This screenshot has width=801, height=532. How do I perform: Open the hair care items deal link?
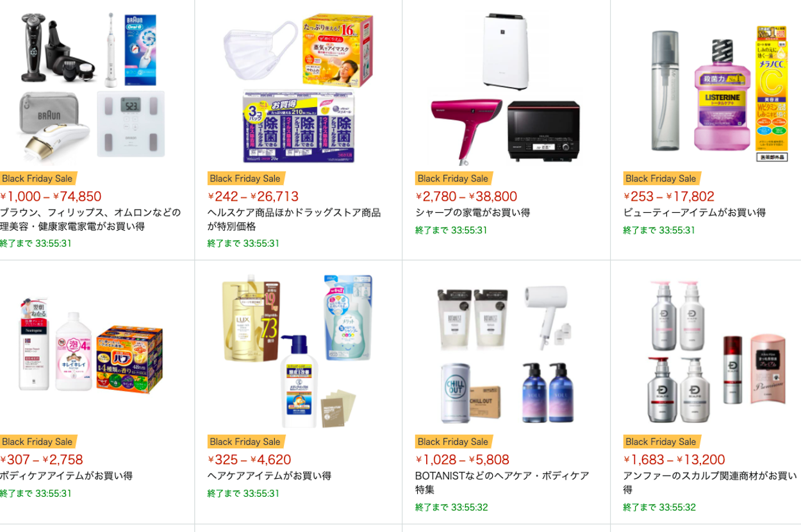[269, 476]
